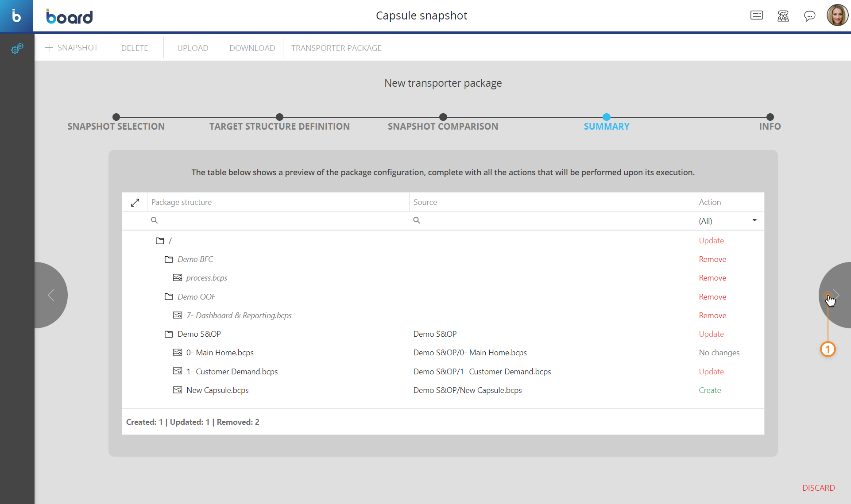Viewport: 851px width, 504px height.
Task: Select the Demo BFC folder row
Action: (x=195, y=259)
